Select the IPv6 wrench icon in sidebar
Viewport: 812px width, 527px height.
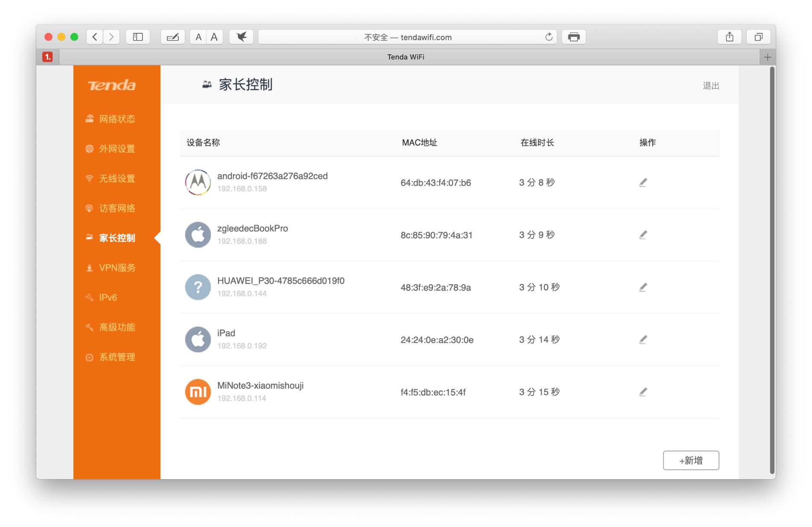point(89,297)
